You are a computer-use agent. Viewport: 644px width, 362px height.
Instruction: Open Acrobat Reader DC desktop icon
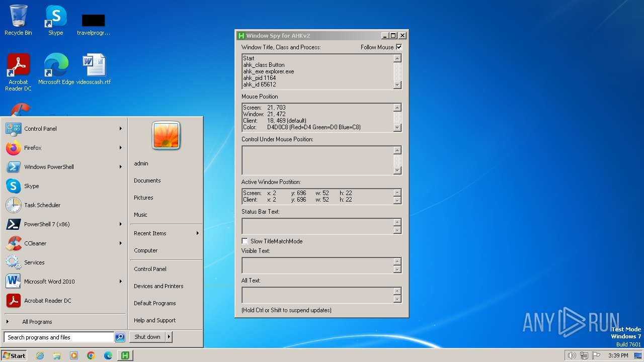pos(18,72)
